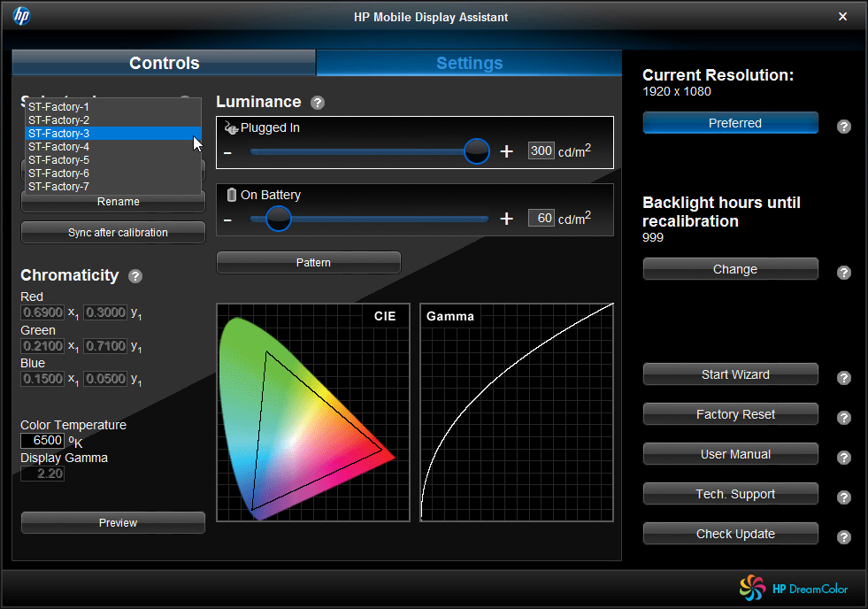Click help icon beside Chromaticity heading

[135, 276]
